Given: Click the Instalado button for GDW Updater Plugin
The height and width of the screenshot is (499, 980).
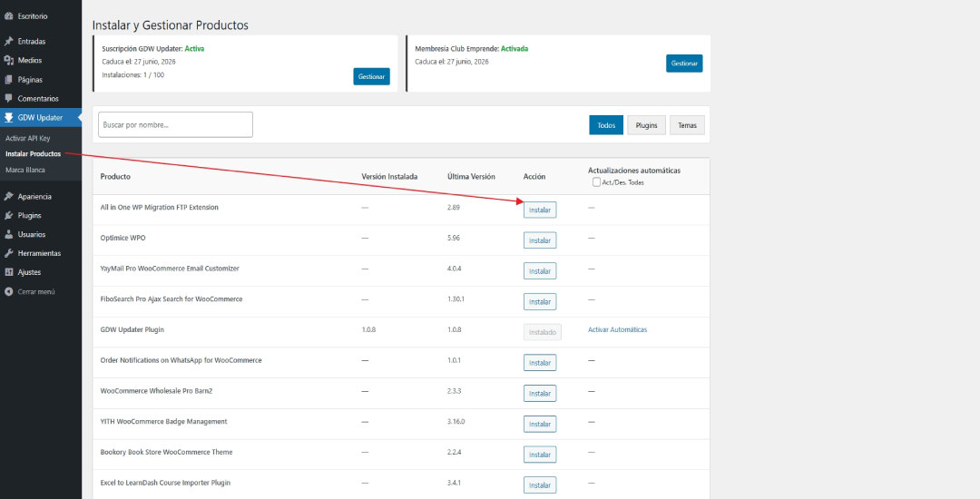Looking at the screenshot, I should (x=543, y=332).
